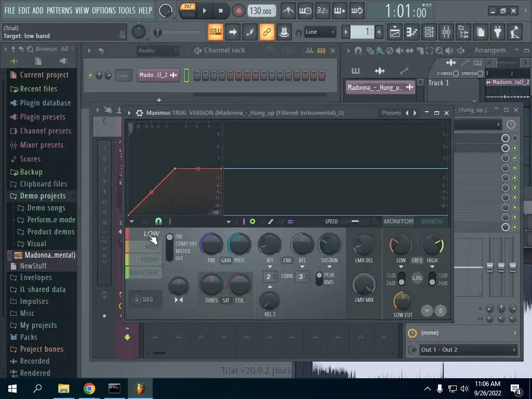Open the Demo projects folder in browser
The width and height of the screenshot is (532, 399).
coord(42,196)
